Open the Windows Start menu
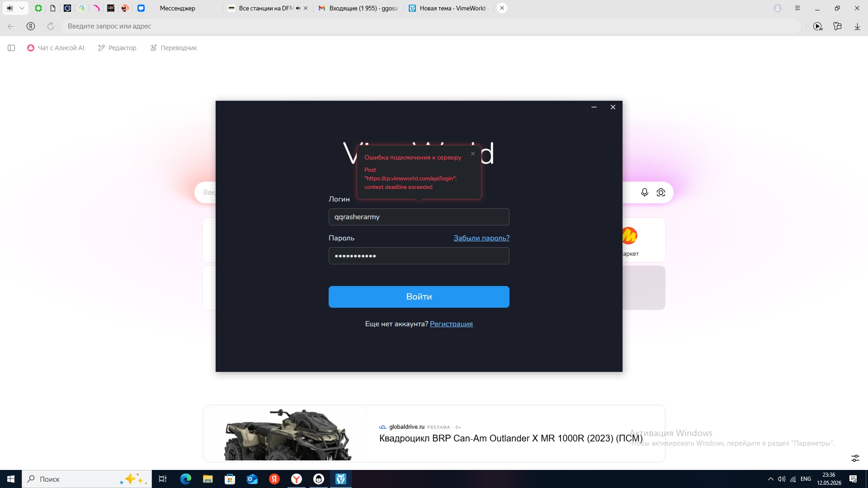The width and height of the screenshot is (868, 488). click(11, 479)
